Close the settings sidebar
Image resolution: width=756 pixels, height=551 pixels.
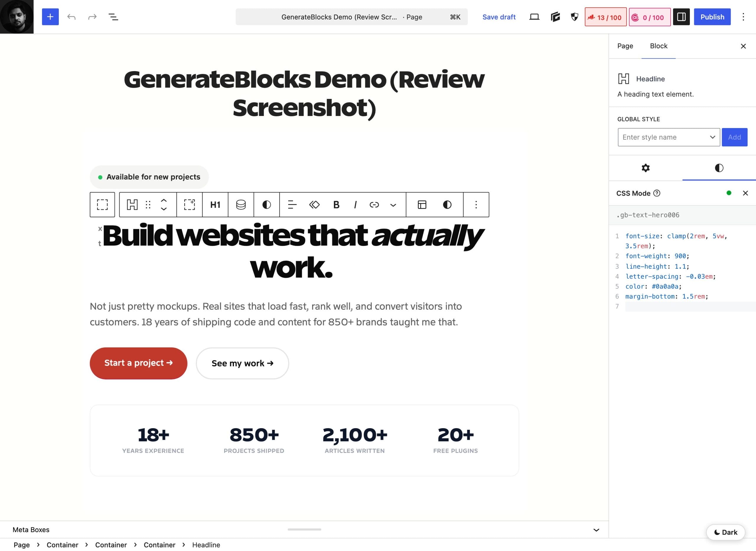click(743, 46)
